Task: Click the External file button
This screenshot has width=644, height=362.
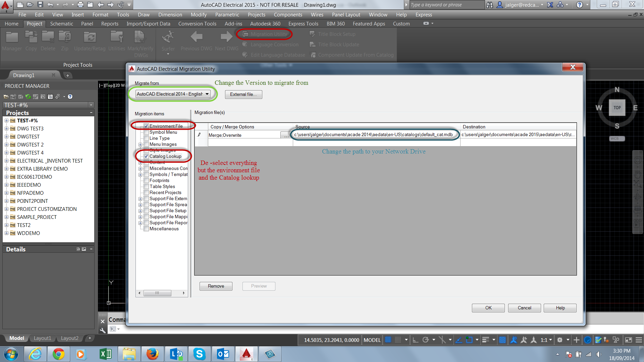Action: pos(244,94)
